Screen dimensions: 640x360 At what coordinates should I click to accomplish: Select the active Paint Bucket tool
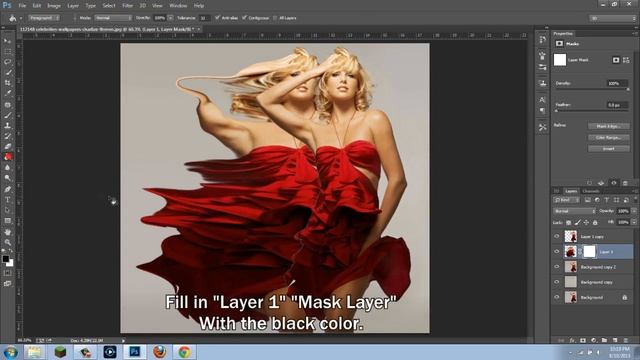pyautogui.click(x=7, y=157)
